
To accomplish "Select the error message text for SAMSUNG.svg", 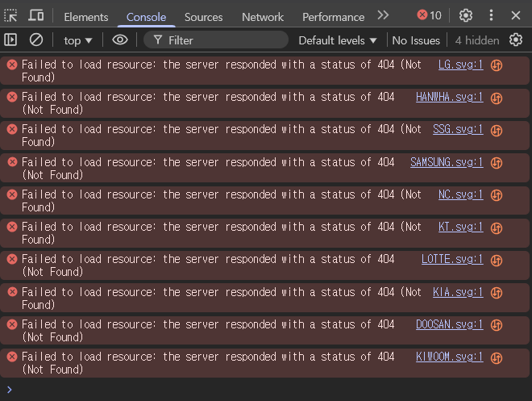I will [x=208, y=169].
